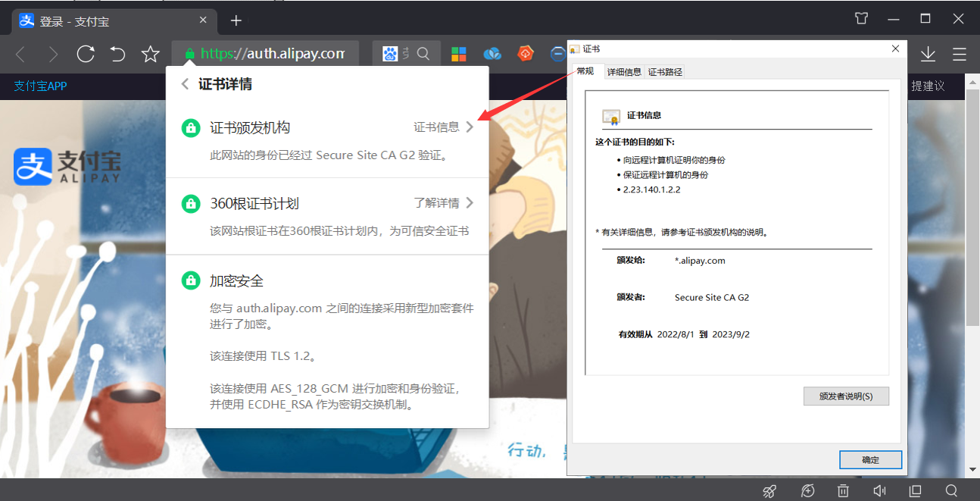Click the 证书颁发机构 heading
This screenshot has height=501, width=980.
click(x=250, y=127)
